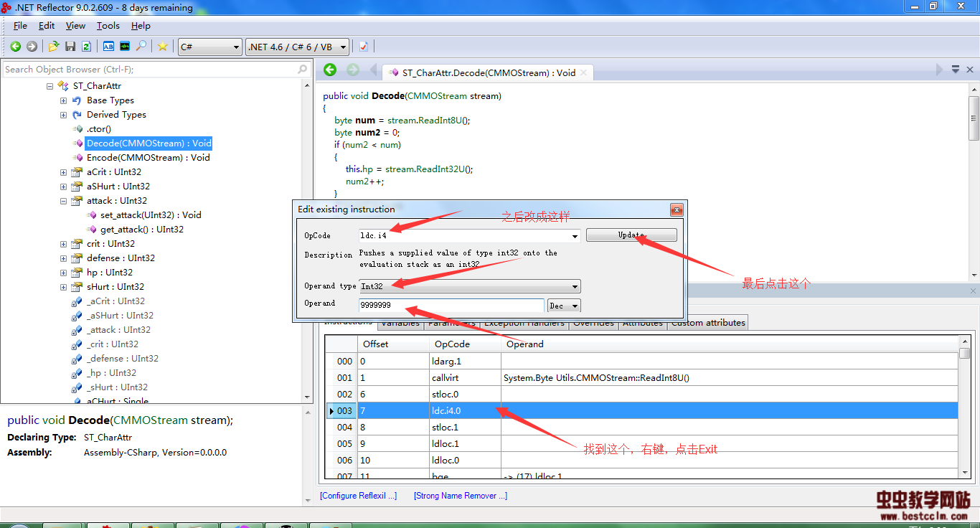Image resolution: width=980 pixels, height=528 pixels.
Task: Click the checklist icon after the framework dropdown
Action: pyautogui.click(x=364, y=47)
